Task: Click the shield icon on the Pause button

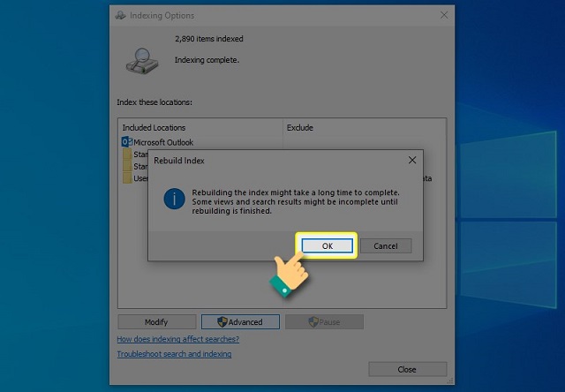Action: click(313, 321)
